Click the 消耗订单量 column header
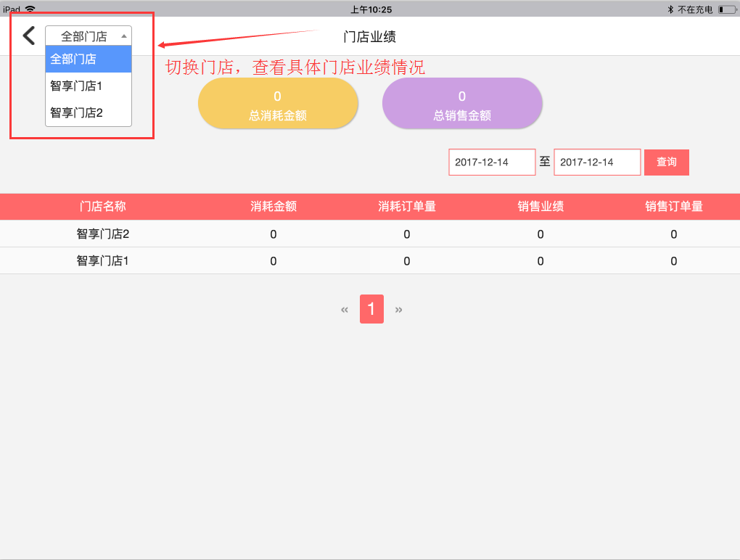This screenshot has height=560, width=740. [x=407, y=207]
